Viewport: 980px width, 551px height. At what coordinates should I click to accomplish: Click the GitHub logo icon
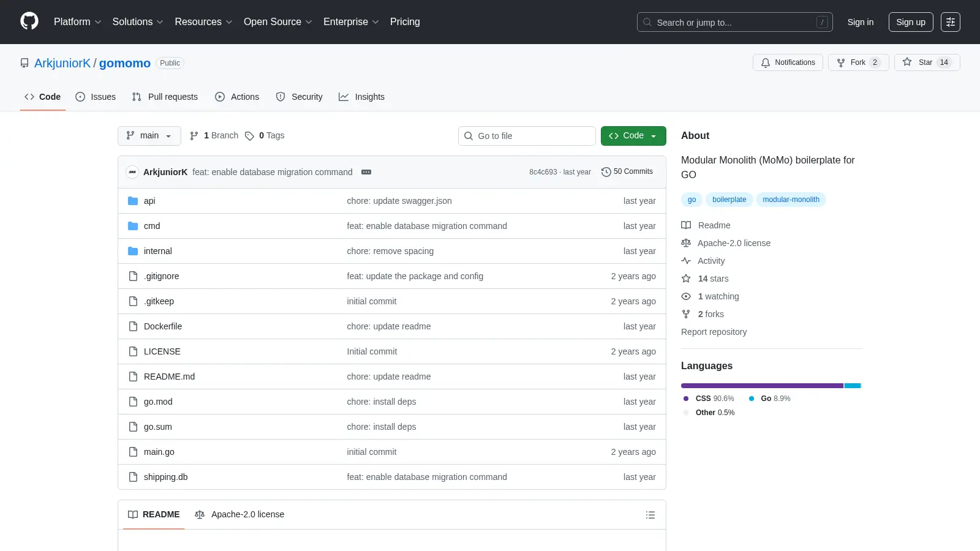[29, 21]
